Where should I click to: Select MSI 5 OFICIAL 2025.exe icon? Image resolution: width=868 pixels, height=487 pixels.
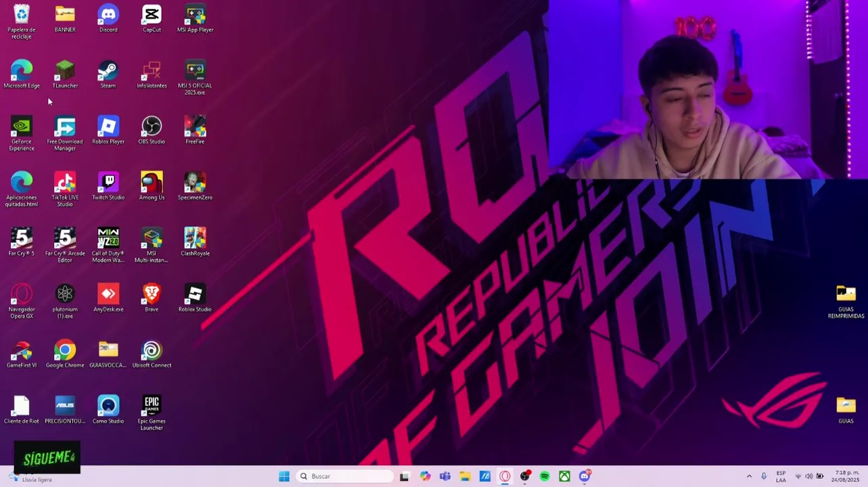coord(195,78)
